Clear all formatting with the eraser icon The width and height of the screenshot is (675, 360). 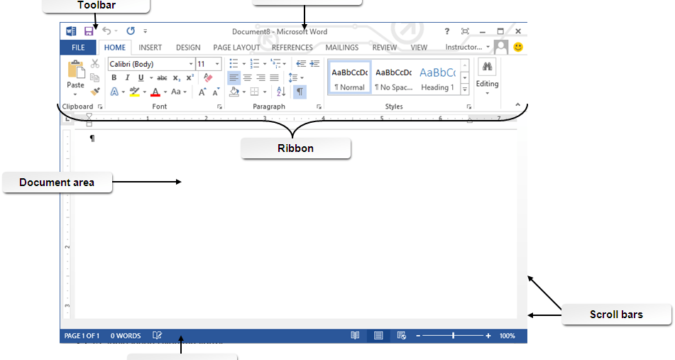coord(208,78)
